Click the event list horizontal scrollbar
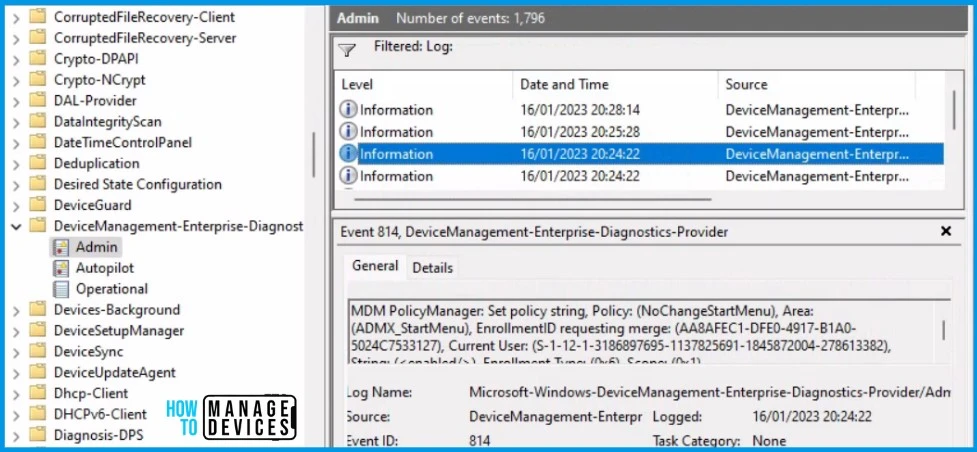The width and height of the screenshot is (977, 452). click(x=533, y=200)
